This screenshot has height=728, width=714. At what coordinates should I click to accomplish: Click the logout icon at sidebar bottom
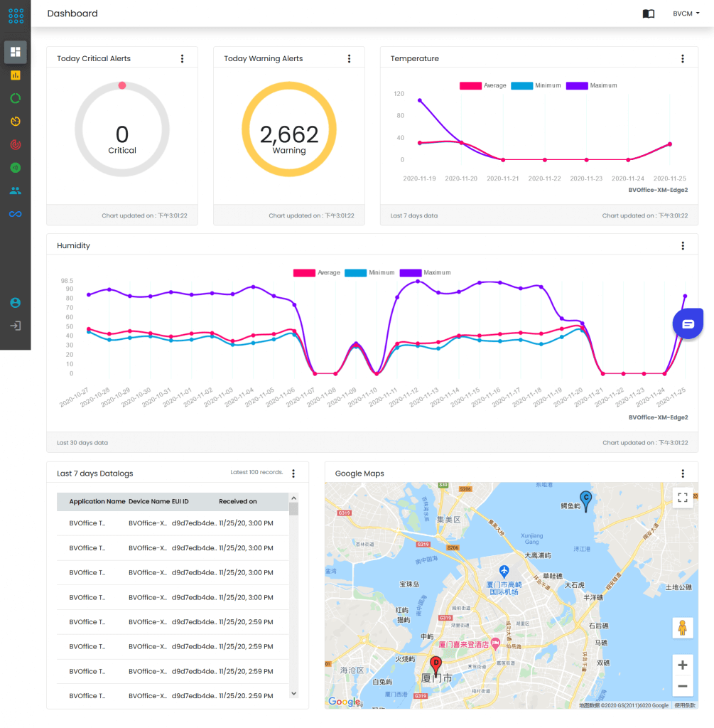[16, 326]
